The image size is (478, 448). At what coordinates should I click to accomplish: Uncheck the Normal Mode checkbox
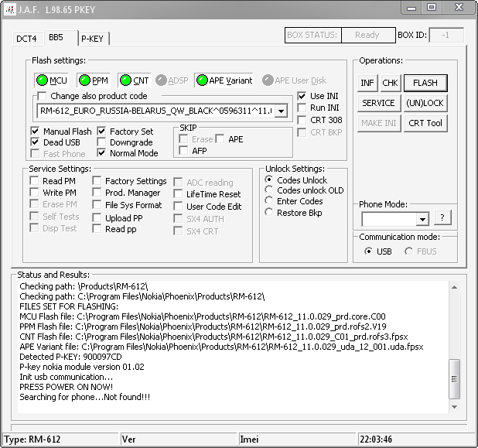[101, 152]
